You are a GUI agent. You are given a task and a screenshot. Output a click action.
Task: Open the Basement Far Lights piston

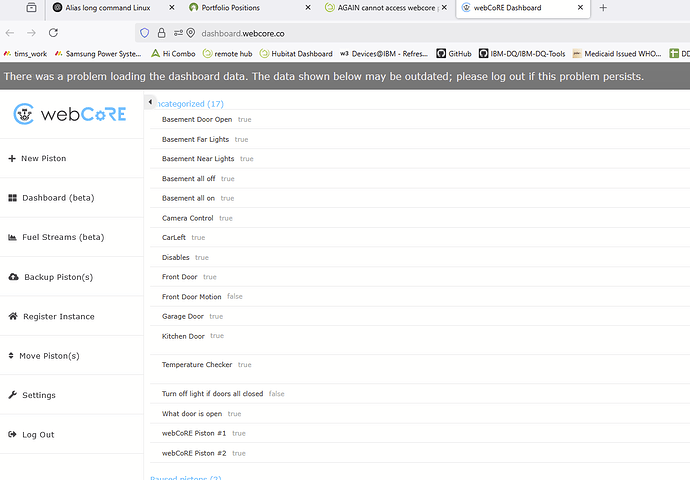point(195,139)
